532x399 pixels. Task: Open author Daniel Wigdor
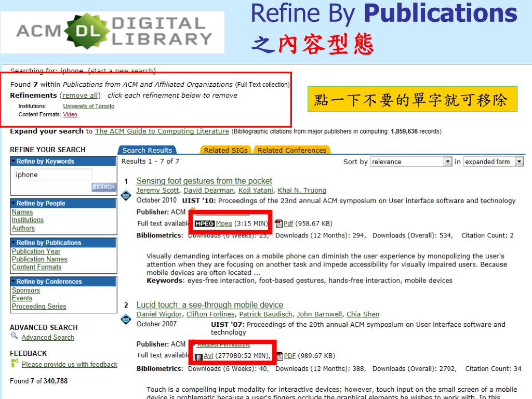click(159, 314)
